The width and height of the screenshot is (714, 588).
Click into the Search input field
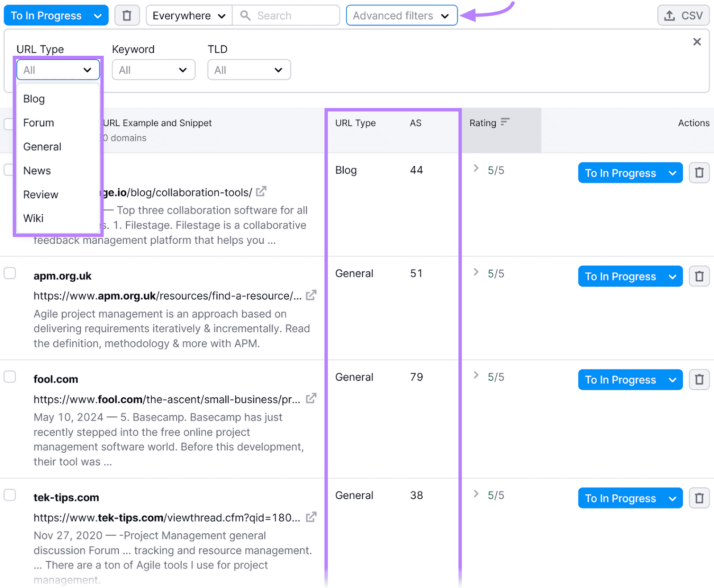tap(286, 16)
